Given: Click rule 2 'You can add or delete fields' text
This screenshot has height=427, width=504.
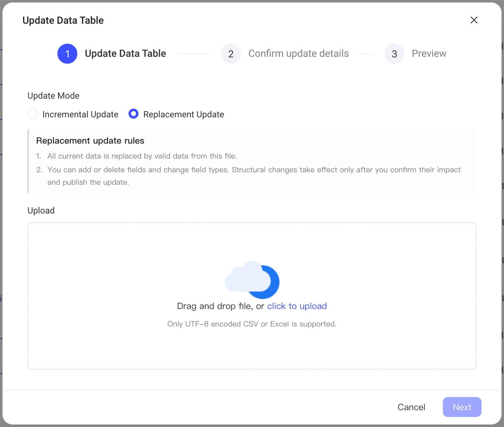Looking at the screenshot, I should [254, 176].
